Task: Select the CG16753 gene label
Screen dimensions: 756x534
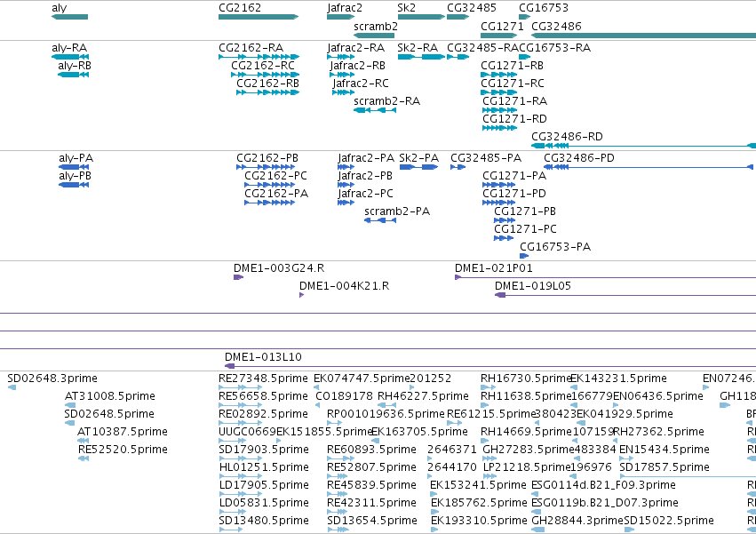Action: (544, 8)
